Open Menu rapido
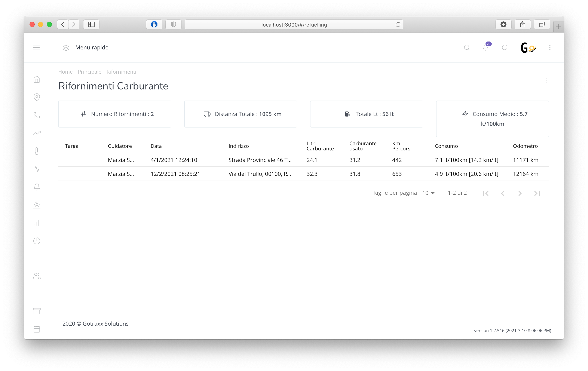 (92, 47)
